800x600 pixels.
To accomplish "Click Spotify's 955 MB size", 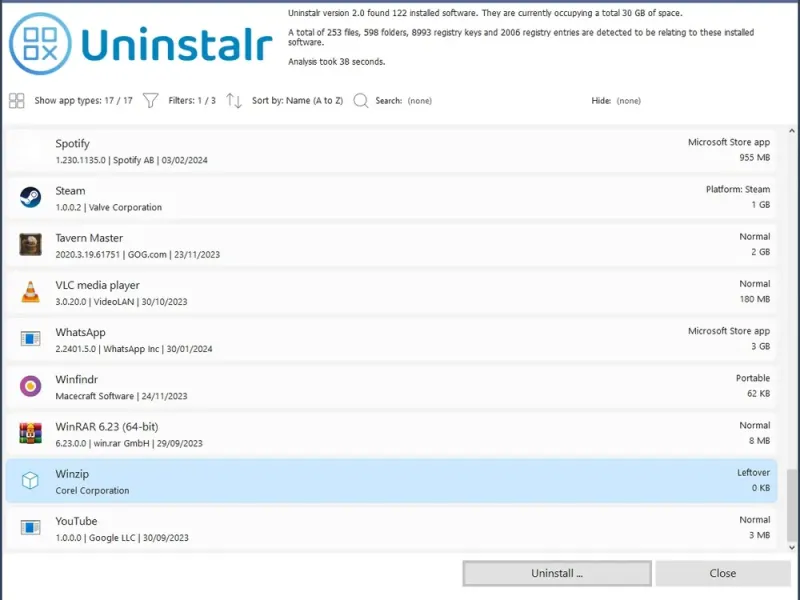I will (x=755, y=158).
